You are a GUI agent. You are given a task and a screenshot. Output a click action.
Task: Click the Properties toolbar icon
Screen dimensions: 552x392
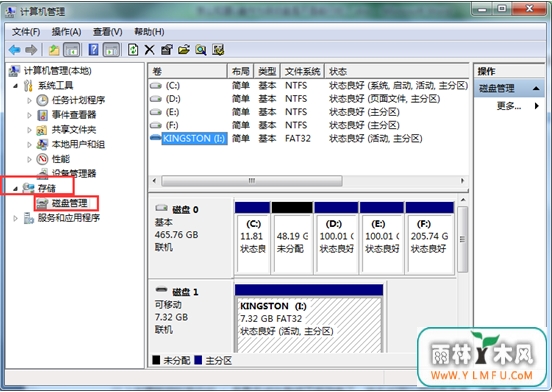click(x=167, y=50)
